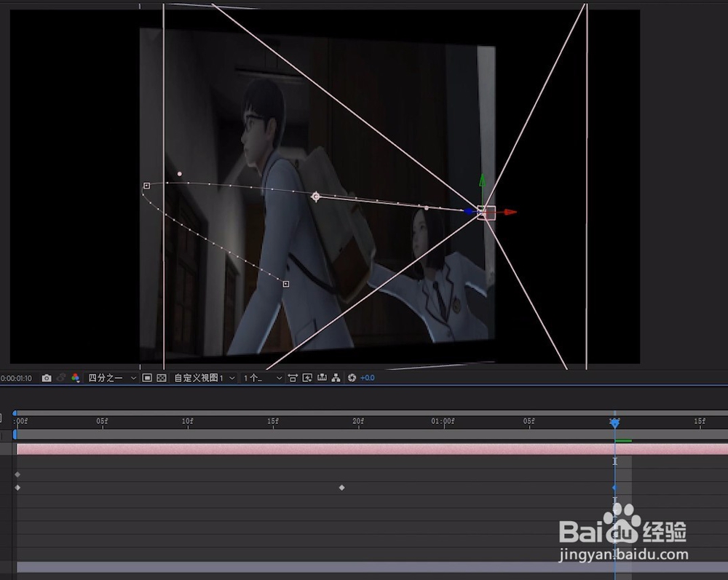Click the Bezier handle dot above the motion path
728x580 pixels.
[x=180, y=174]
